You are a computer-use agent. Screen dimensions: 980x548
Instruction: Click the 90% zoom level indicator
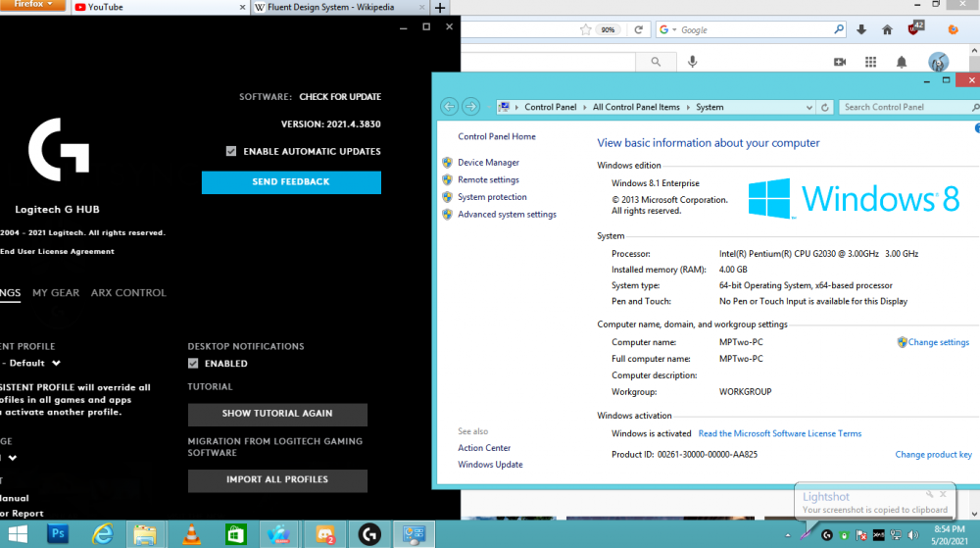[608, 29]
